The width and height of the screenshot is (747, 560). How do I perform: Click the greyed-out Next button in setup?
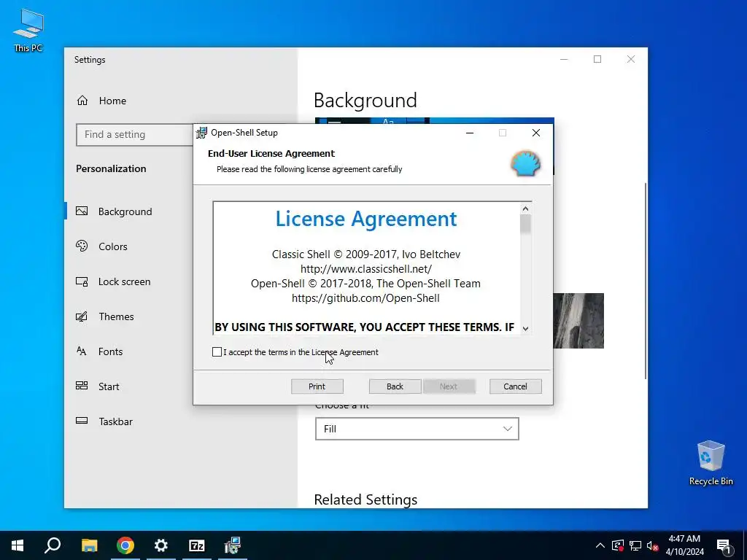click(449, 386)
